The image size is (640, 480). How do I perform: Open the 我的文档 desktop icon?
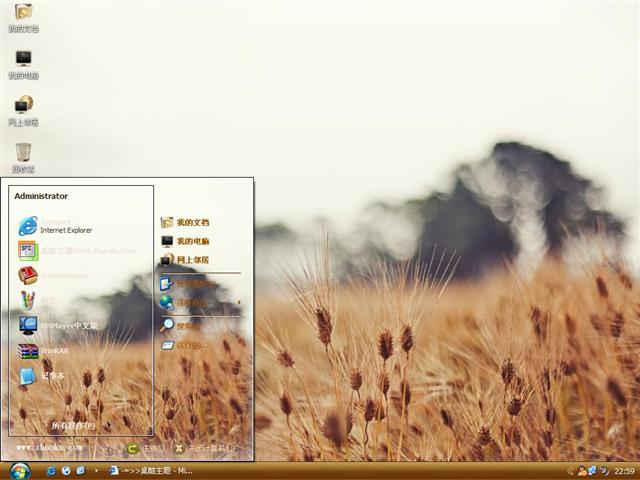23,18
